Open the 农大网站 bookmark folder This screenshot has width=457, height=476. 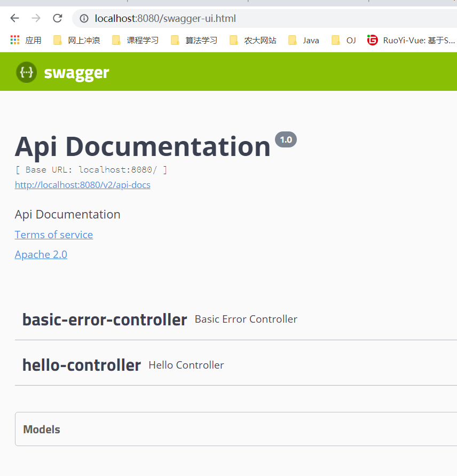tap(253, 40)
